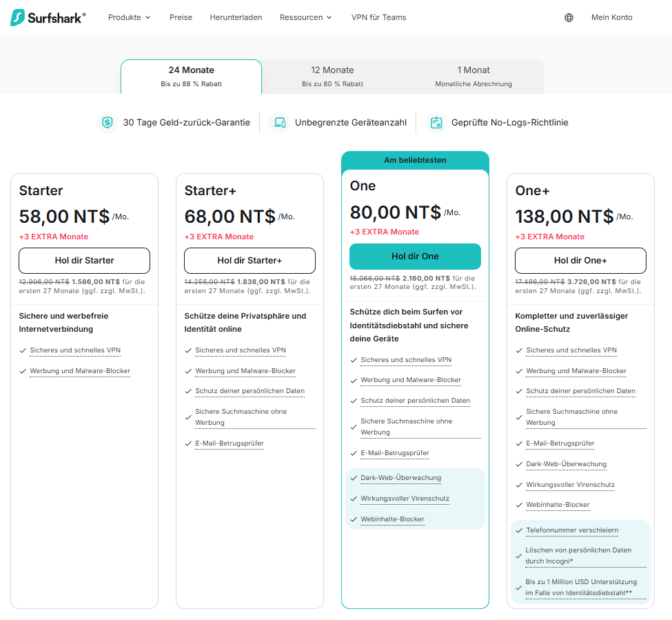Click the Surfshark logo in header
The width and height of the screenshot is (672, 620).
tap(48, 17)
